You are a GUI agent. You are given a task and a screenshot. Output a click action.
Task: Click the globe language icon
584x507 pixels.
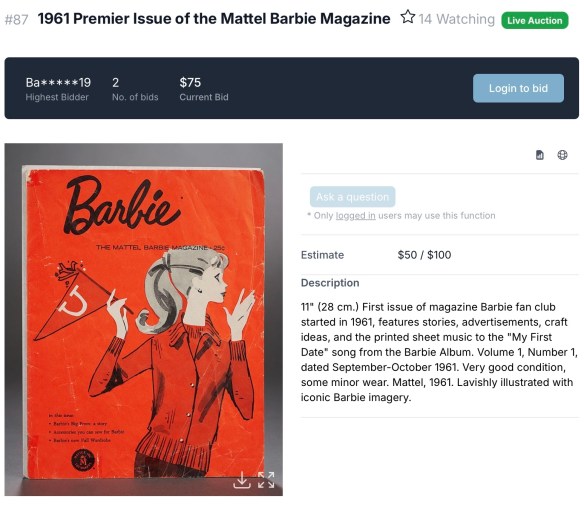coord(562,155)
